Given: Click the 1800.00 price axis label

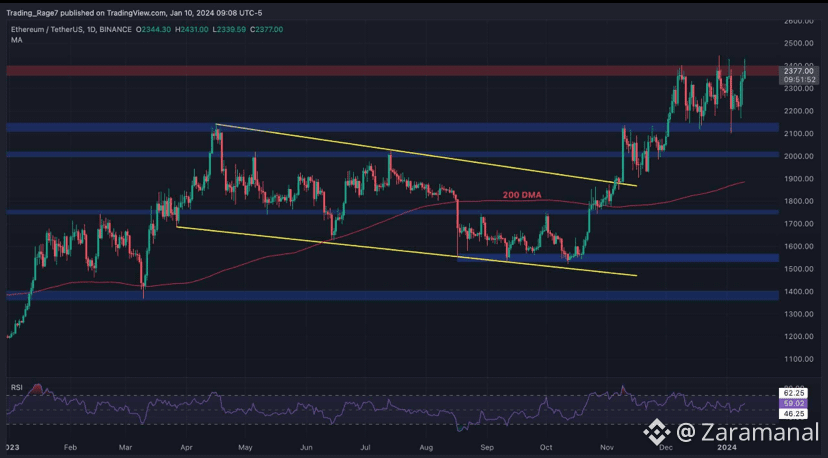Looking at the screenshot, I should [798, 201].
